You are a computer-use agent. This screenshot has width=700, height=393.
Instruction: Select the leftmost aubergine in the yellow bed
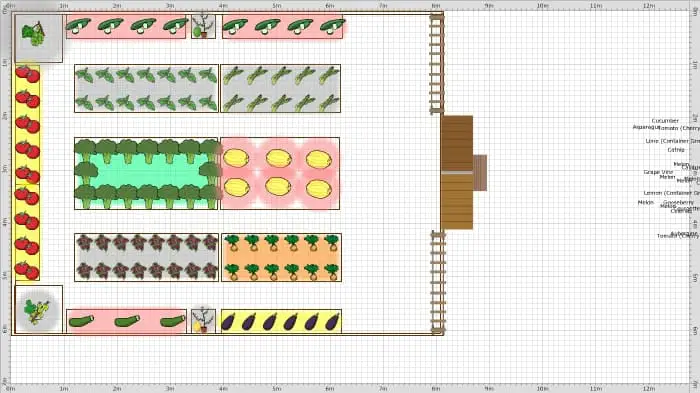point(228,322)
